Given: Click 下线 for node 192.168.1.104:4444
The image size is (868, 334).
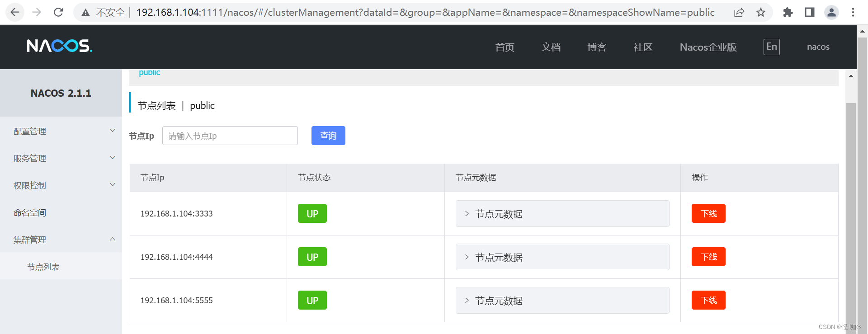Looking at the screenshot, I should pyautogui.click(x=708, y=257).
